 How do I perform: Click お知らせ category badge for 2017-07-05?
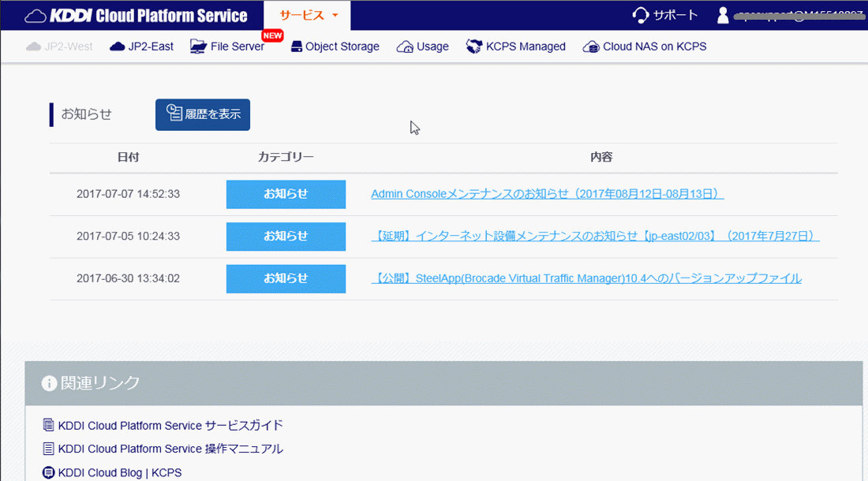pyautogui.click(x=286, y=236)
